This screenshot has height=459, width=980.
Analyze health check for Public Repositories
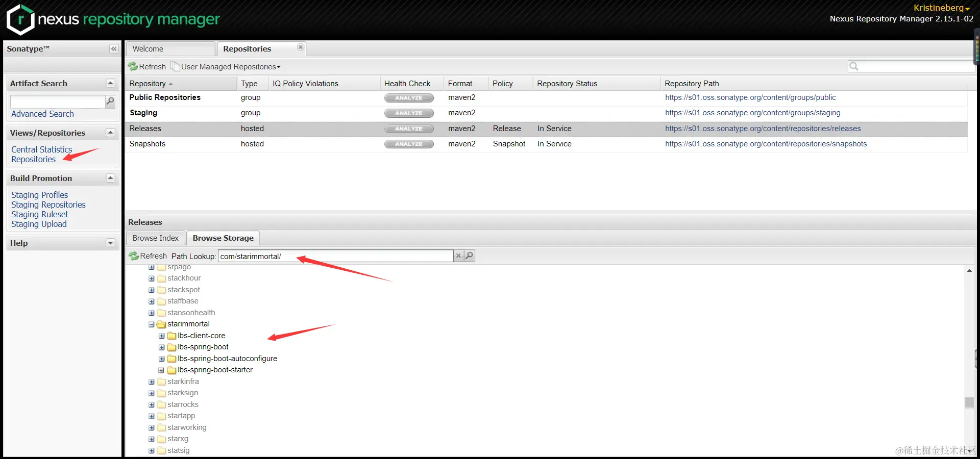point(409,98)
